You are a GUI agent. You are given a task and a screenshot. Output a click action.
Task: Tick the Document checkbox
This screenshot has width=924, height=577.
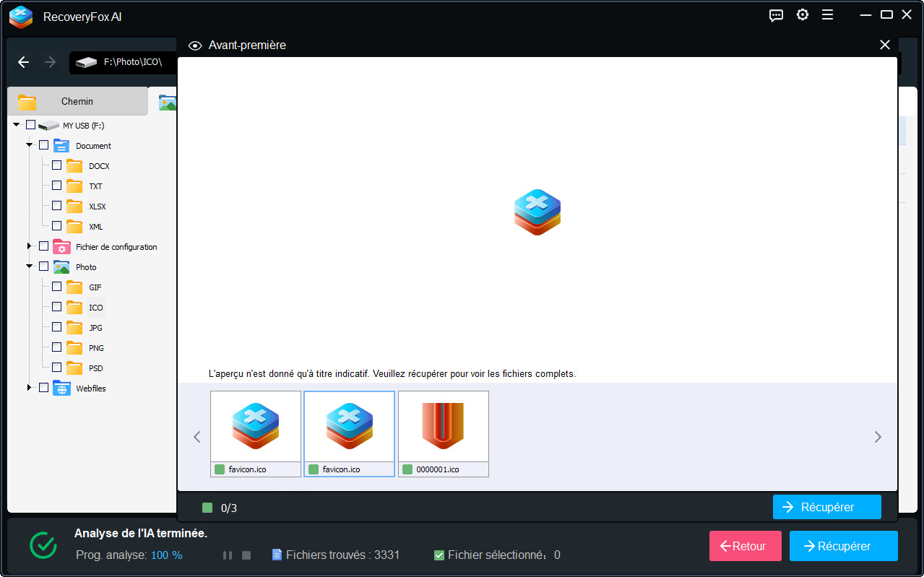[43, 145]
